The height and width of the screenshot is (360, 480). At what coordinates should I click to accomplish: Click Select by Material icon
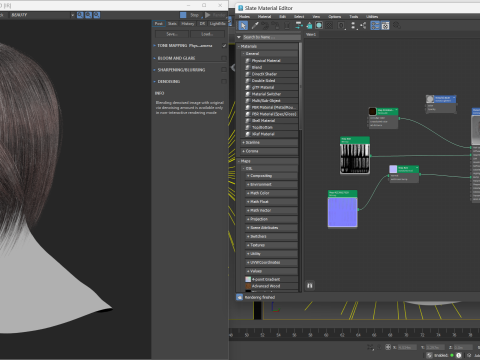click(x=397, y=25)
